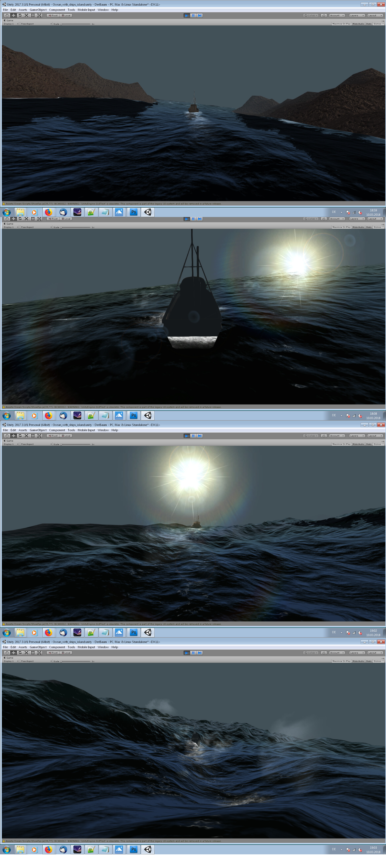This screenshot has height=868, width=386.
Task: Open the Component menu
Action: [57, 10]
